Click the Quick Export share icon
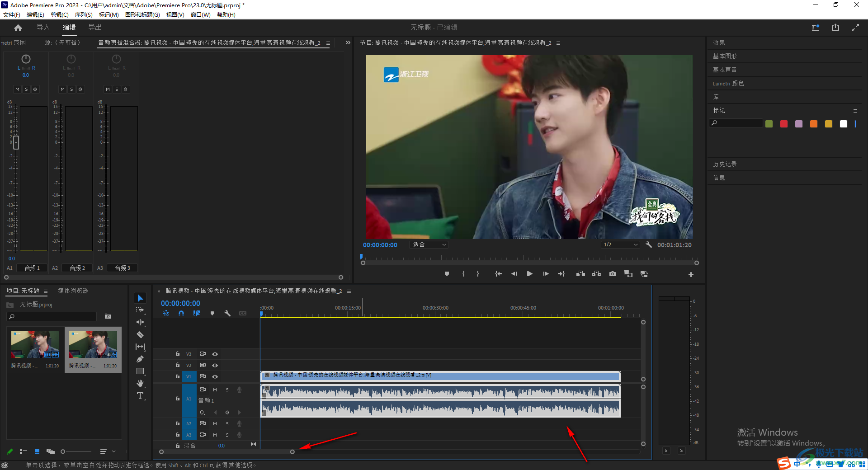The image size is (868, 470). click(x=835, y=28)
